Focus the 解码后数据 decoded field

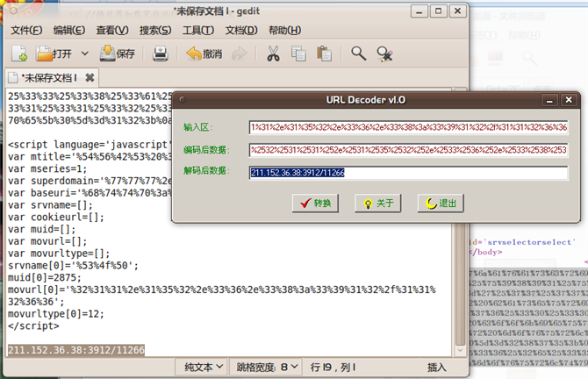coord(408,173)
